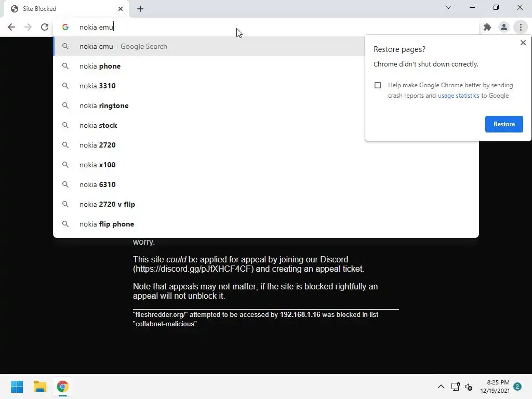
Task: Enable crash reports checkbox
Action: (378, 85)
